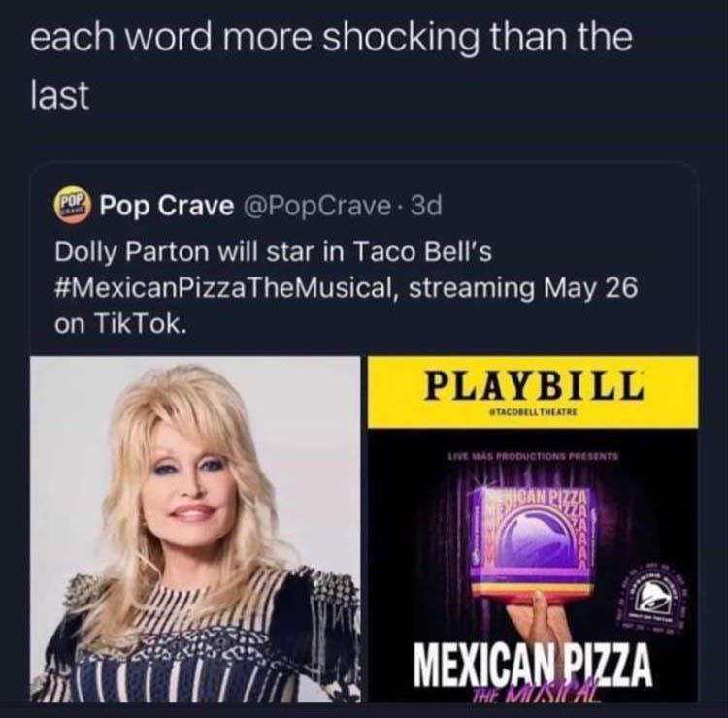The image size is (728, 718).
Task: Click the Taco Bell logo badge on poster
Action: click(650, 601)
